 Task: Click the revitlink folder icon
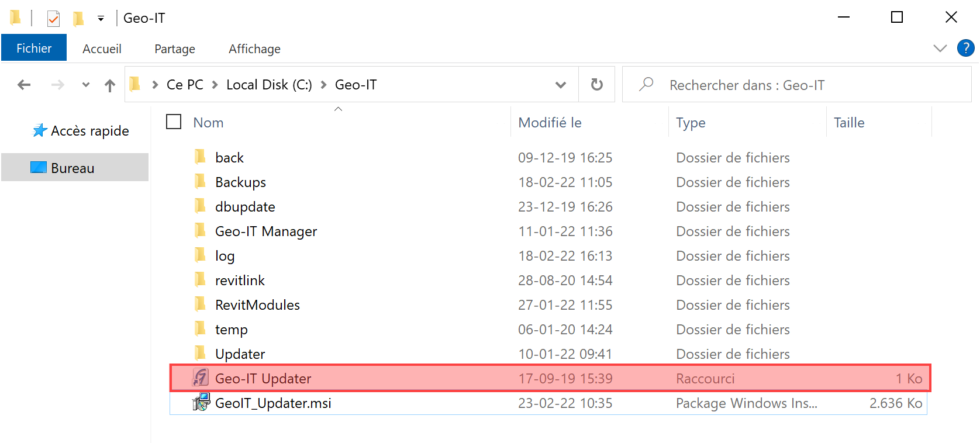(x=200, y=279)
